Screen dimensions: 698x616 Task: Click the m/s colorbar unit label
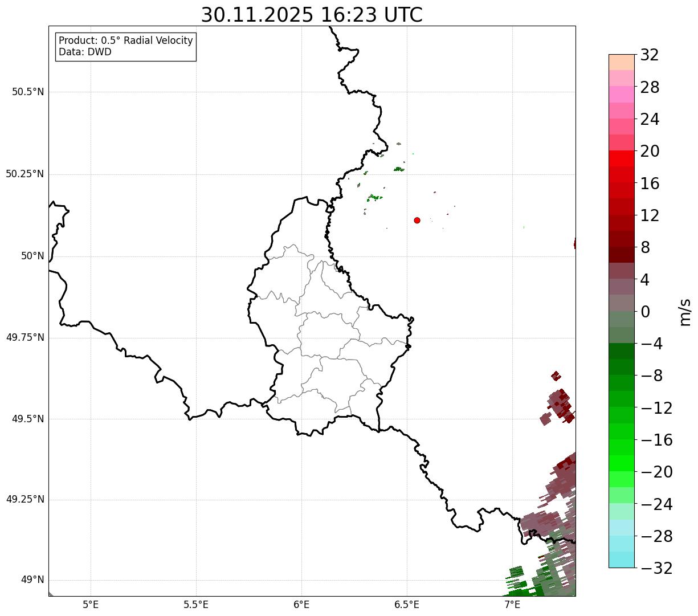pyautogui.click(x=685, y=312)
